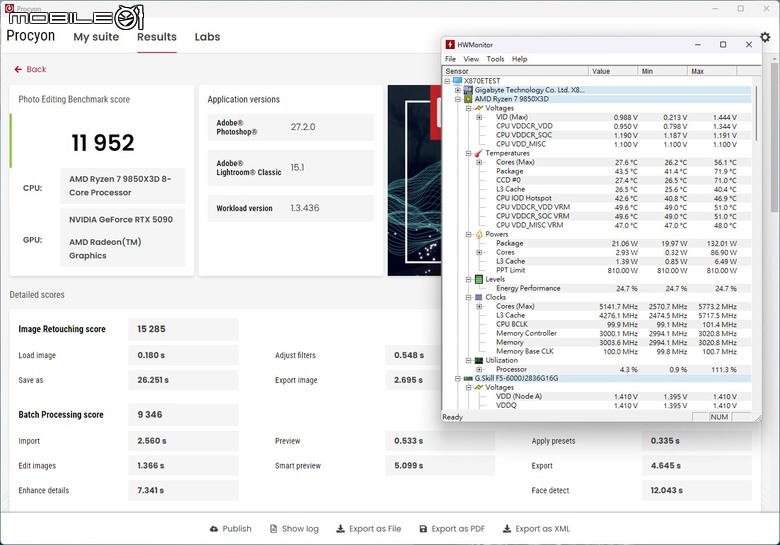Click the benchmark artwork thumbnail
780x545 pixels.
414,180
